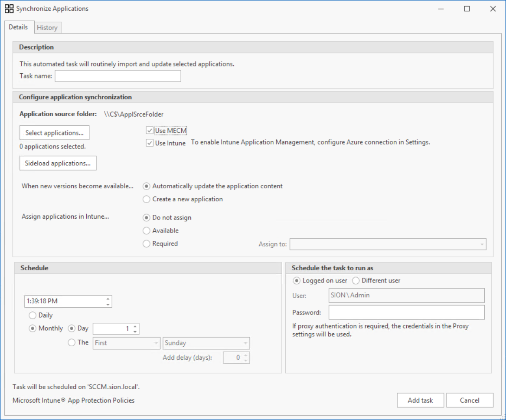
Task: Click the Add task button
Action: [420, 400]
